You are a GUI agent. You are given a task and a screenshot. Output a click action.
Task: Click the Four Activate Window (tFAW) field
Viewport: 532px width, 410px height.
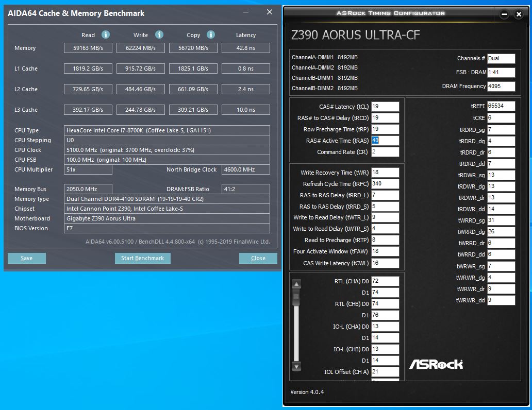click(x=385, y=251)
